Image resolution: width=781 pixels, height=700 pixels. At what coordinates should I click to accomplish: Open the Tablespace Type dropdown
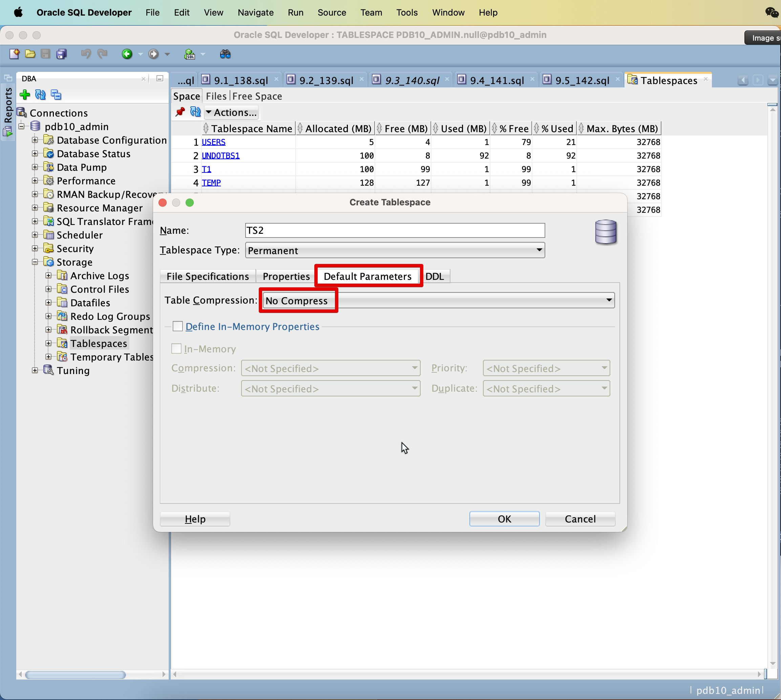(395, 250)
